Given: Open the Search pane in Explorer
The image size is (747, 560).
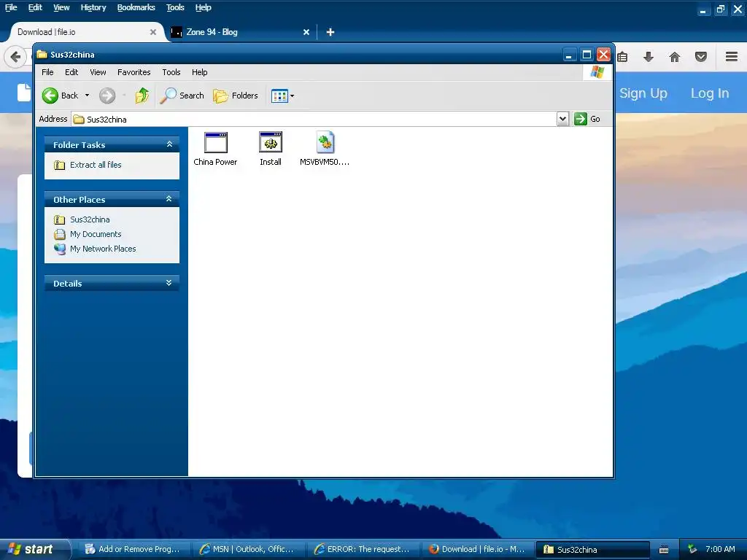Looking at the screenshot, I should coord(182,96).
